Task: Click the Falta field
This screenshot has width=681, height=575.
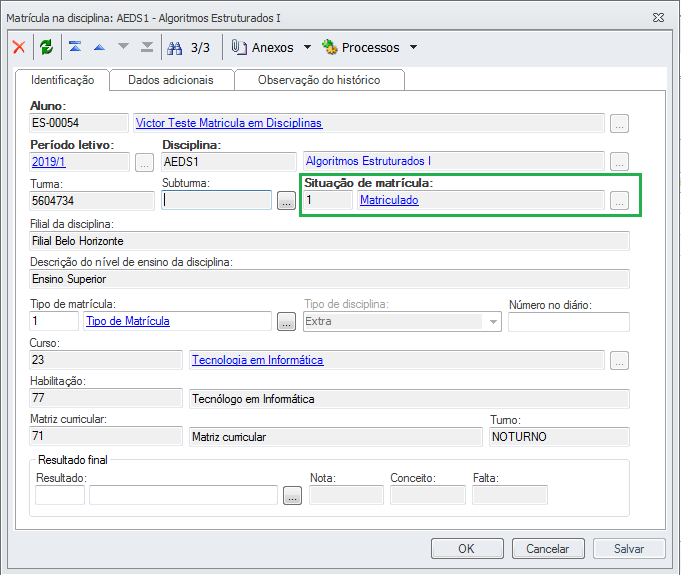Action: pos(510,495)
